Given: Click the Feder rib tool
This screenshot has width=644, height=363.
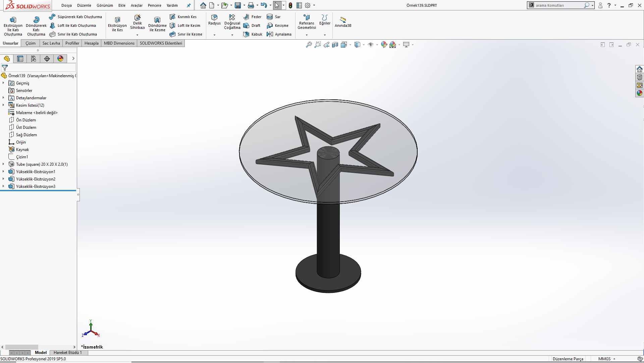Looking at the screenshot, I should (252, 17).
